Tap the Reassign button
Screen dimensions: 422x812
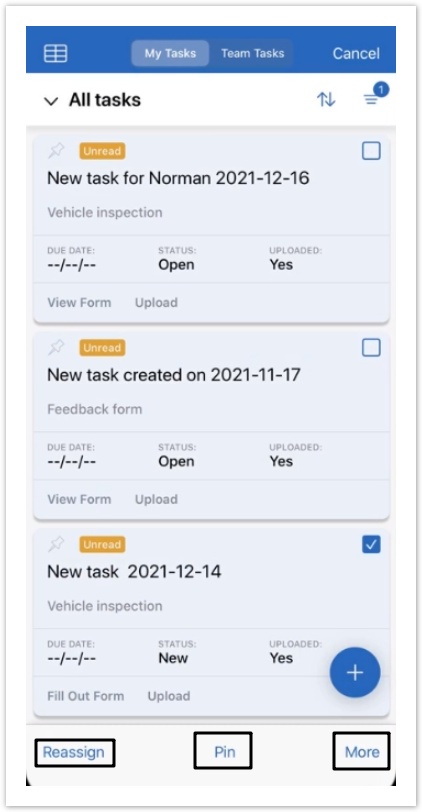coord(74,752)
